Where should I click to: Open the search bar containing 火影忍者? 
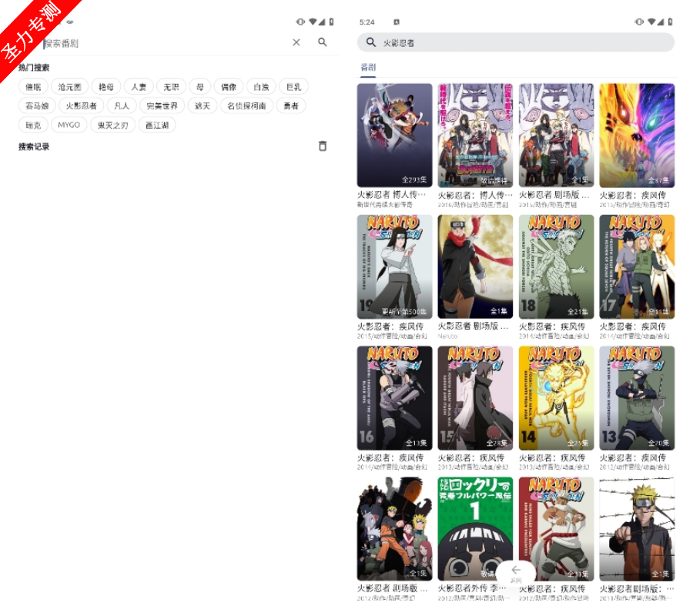(516, 42)
